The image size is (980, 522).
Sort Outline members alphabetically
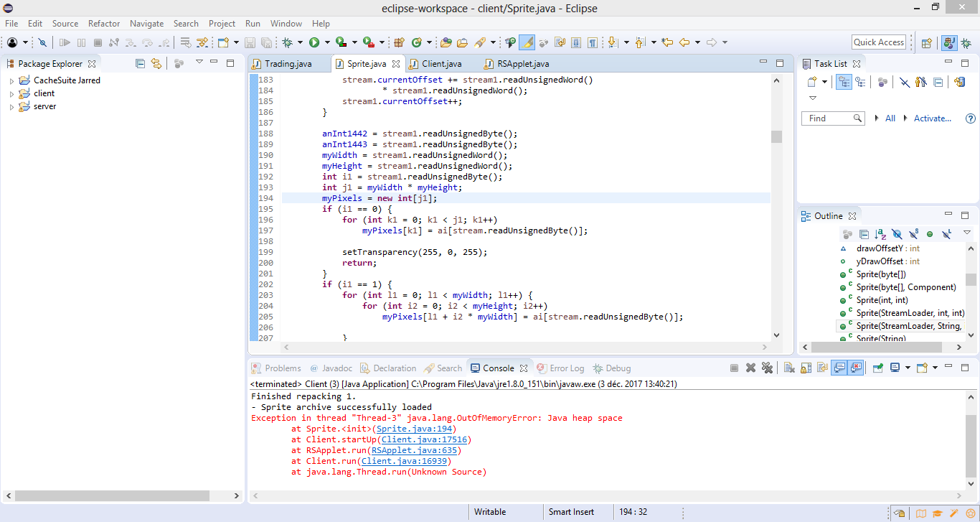click(x=880, y=234)
